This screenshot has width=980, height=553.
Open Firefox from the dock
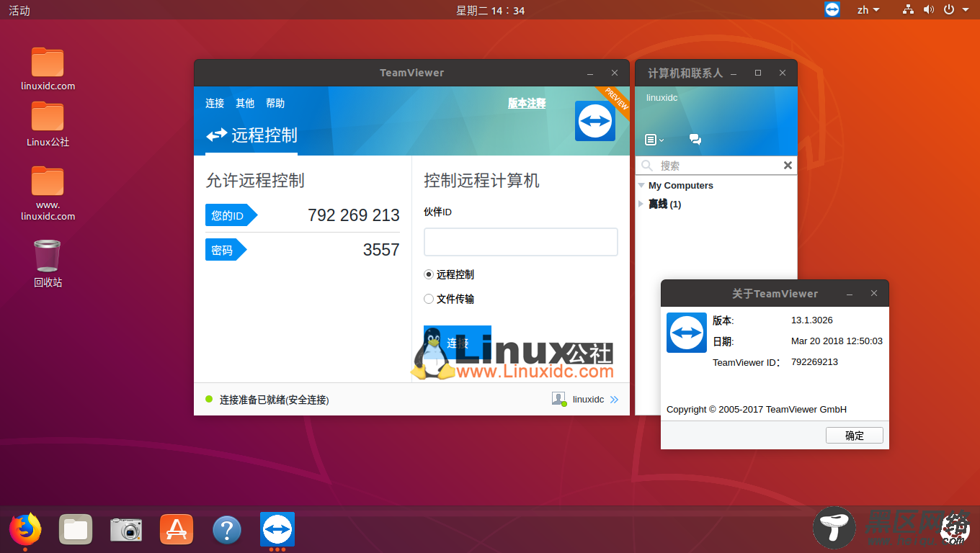[25, 530]
